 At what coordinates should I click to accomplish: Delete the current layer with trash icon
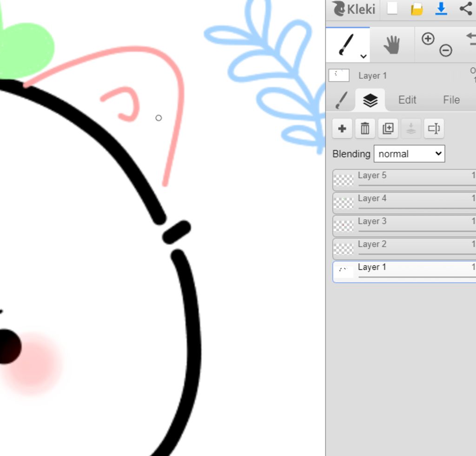click(365, 129)
